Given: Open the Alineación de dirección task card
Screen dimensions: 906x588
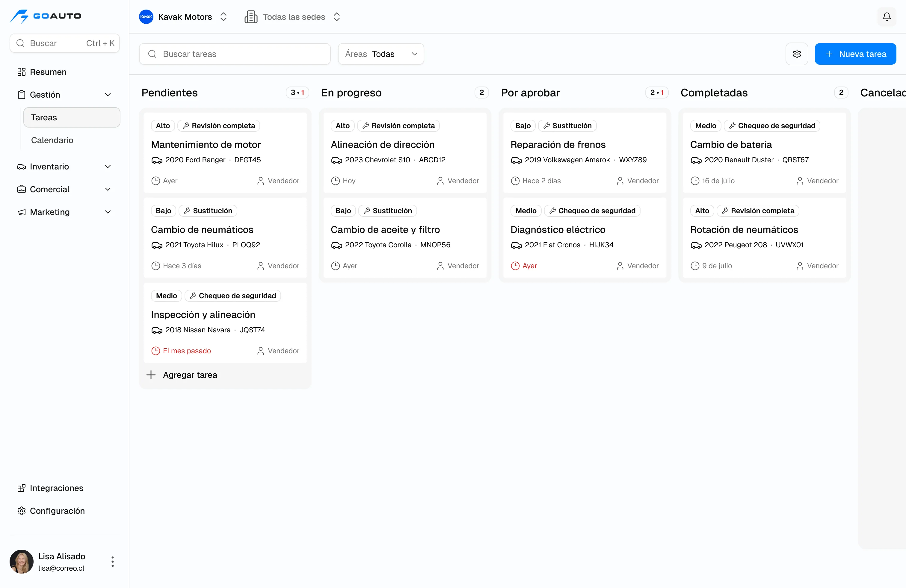Looking at the screenshot, I should tap(405, 152).
